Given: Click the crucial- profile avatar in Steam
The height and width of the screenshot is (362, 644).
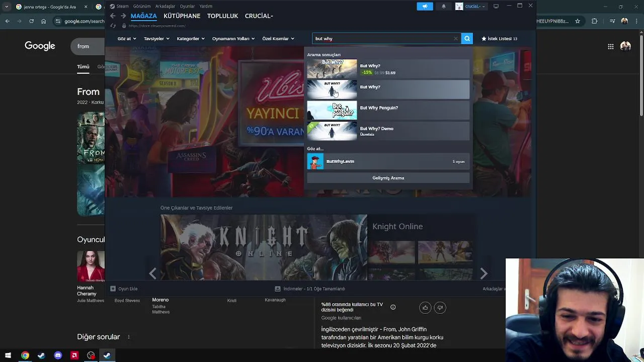Looking at the screenshot, I should [459, 6].
